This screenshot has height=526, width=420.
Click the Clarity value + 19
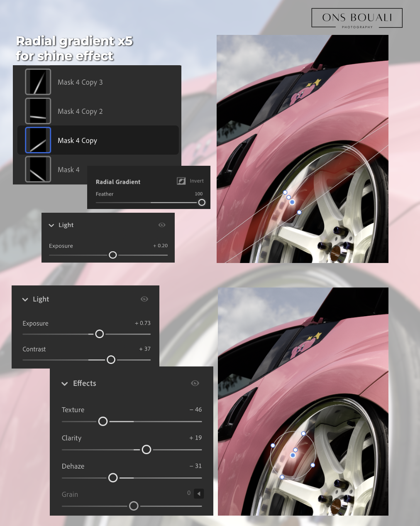pos(195,438)
